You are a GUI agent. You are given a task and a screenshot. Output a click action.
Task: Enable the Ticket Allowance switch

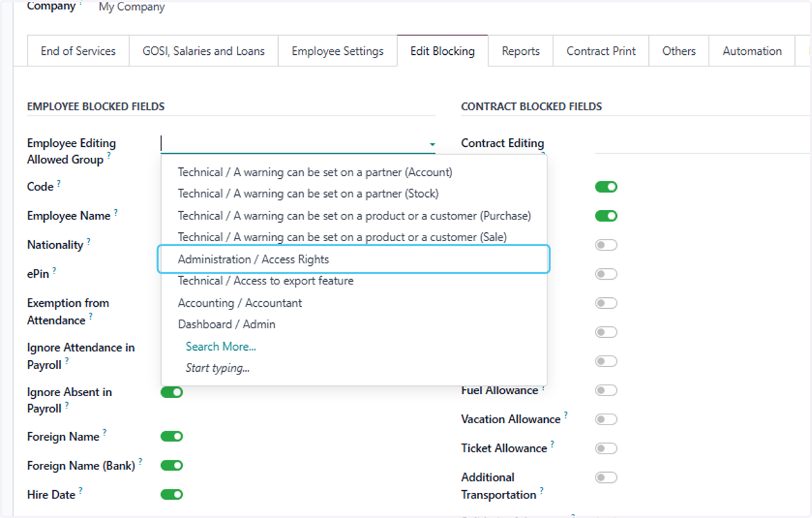pos(606,448)
